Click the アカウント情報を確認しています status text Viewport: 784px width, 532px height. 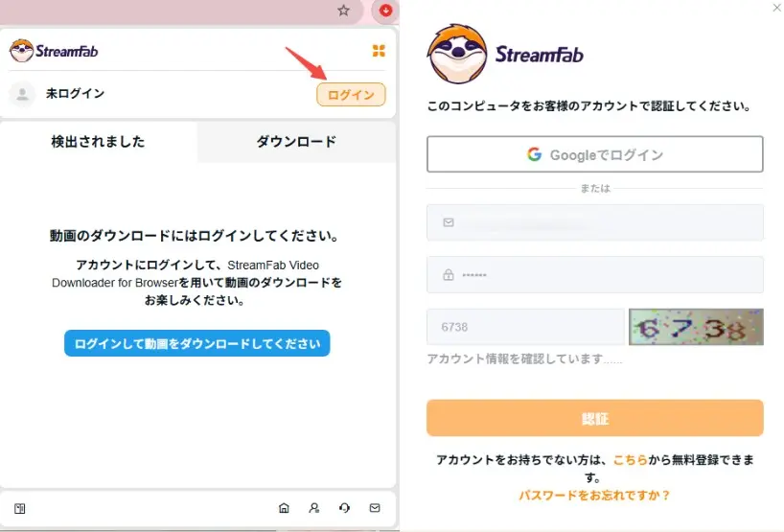click(524, 359)
